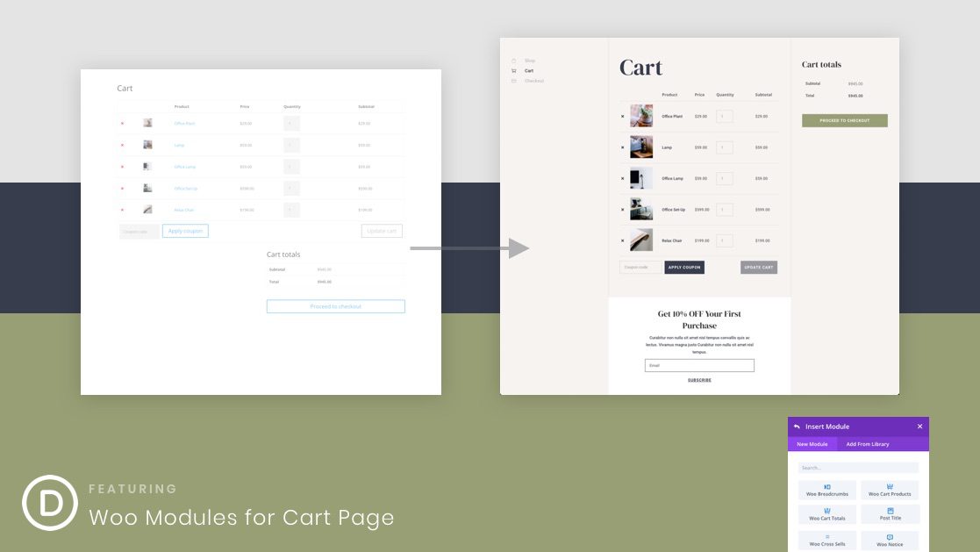Open the New Module tab
The image size is (980, 552).
click(x=812, y=444)
